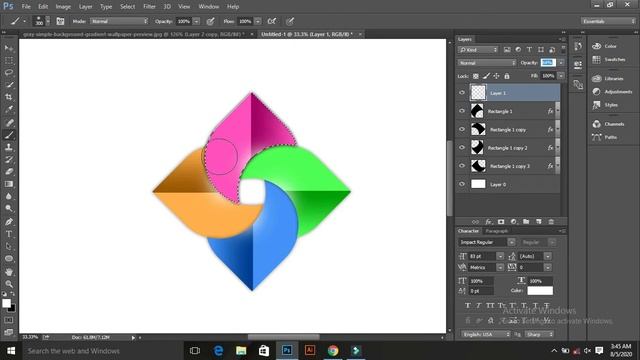Image resolution: width=640 pixels, height=360 pixels.
Task: Click the foreground color swatch
Action: point(7,303)
